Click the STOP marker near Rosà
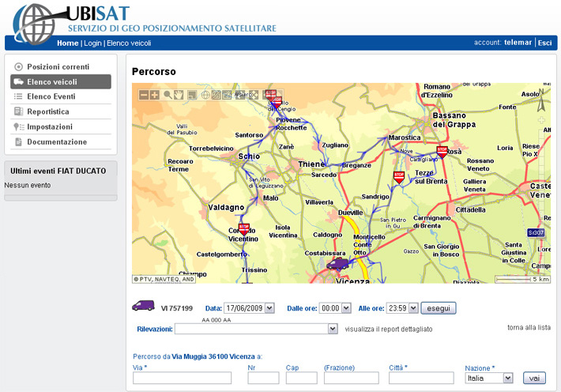This screenshot has width=561, height=392. [x=442, y=152]
